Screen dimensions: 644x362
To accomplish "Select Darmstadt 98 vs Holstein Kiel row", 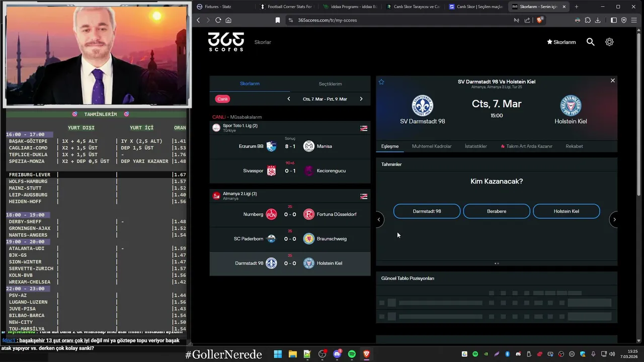I will point(290,263).
